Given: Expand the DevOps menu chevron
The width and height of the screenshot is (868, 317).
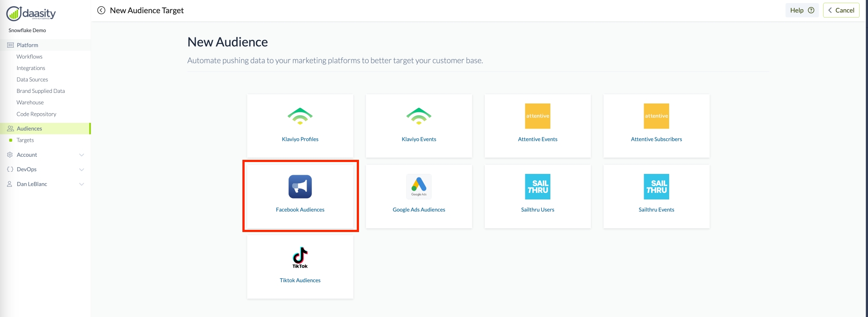Looking at the screenshot, I should click(x=81, y=170).
